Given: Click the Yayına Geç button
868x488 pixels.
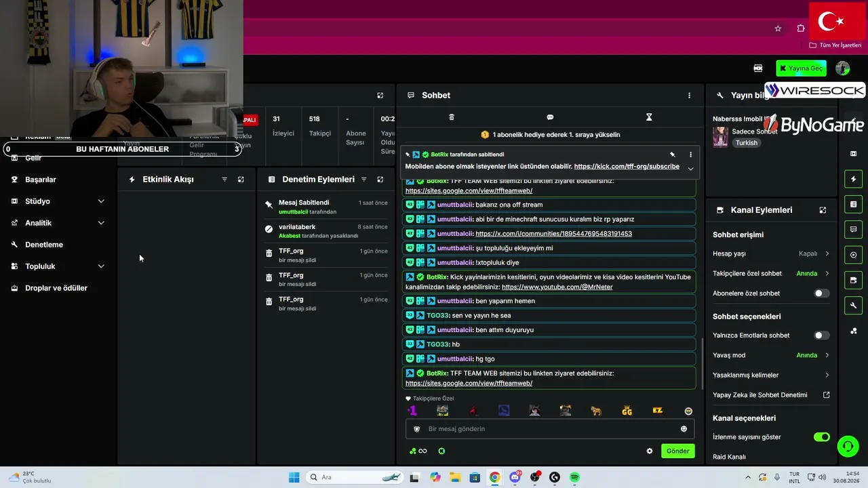Looking at the screenshot, I should point(800,68).
